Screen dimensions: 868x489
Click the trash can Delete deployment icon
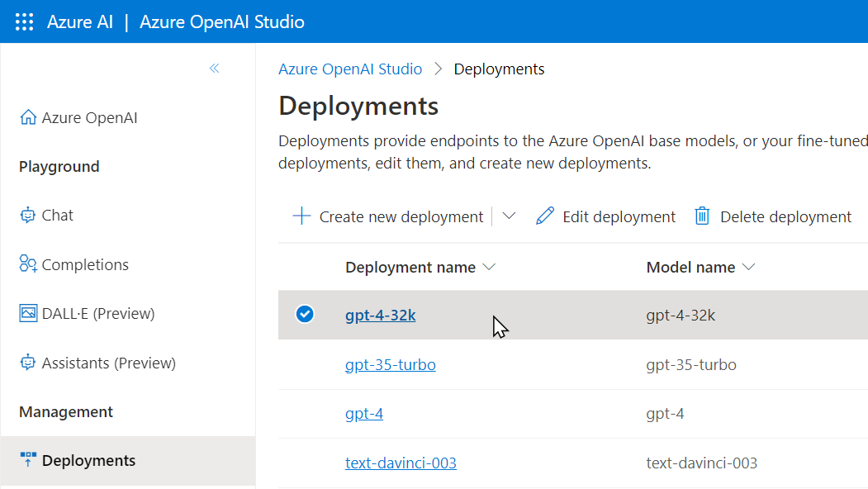coord(702,216)
